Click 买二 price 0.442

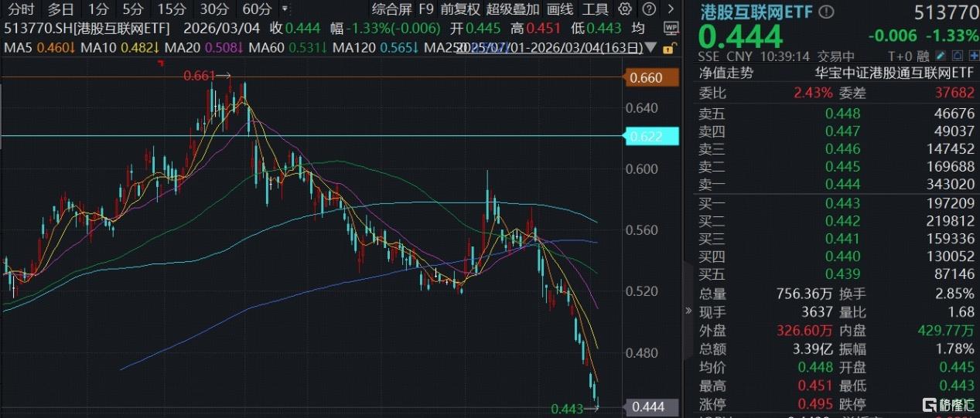pos(842,220)
